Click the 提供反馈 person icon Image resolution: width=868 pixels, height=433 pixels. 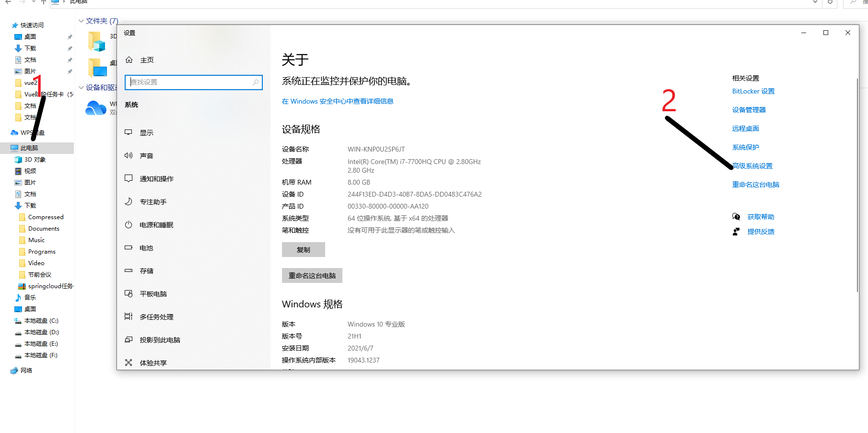point(736,232)
